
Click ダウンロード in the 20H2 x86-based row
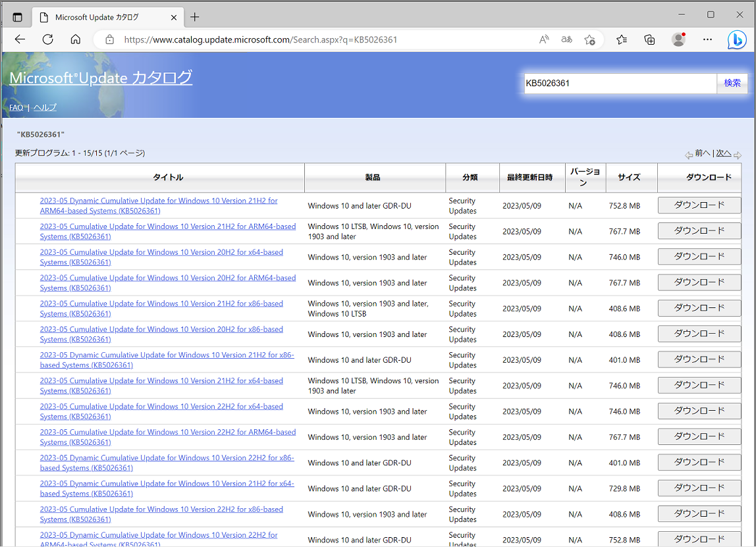coord(699,334)
